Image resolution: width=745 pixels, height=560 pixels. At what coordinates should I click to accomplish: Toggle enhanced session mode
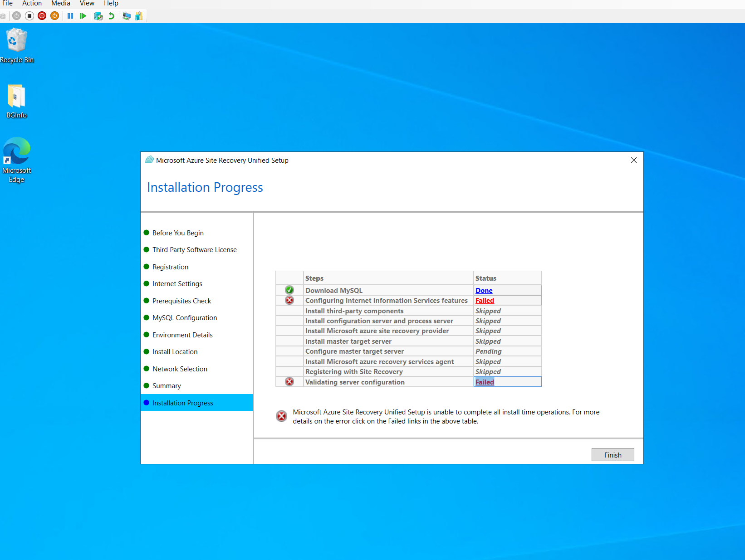(127, 16)
